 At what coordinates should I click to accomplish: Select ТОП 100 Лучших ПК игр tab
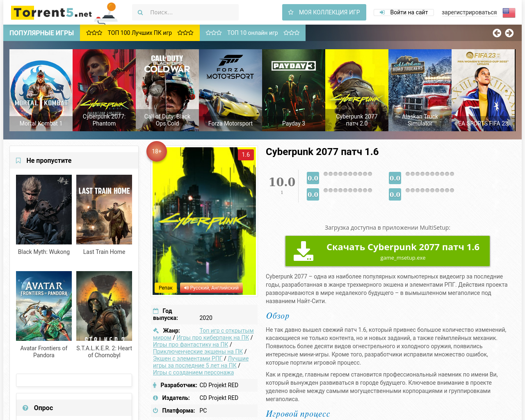[140, 33]
